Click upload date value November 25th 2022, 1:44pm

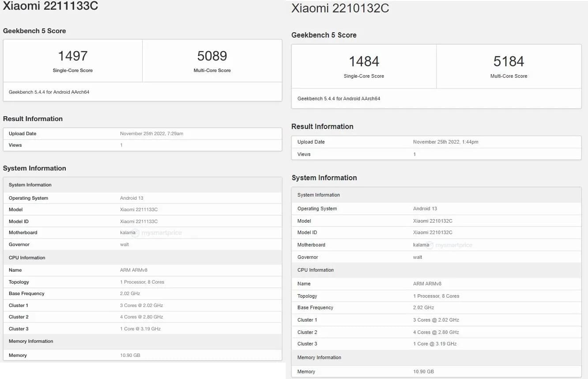pyautogui.click(x=445, y=142)
